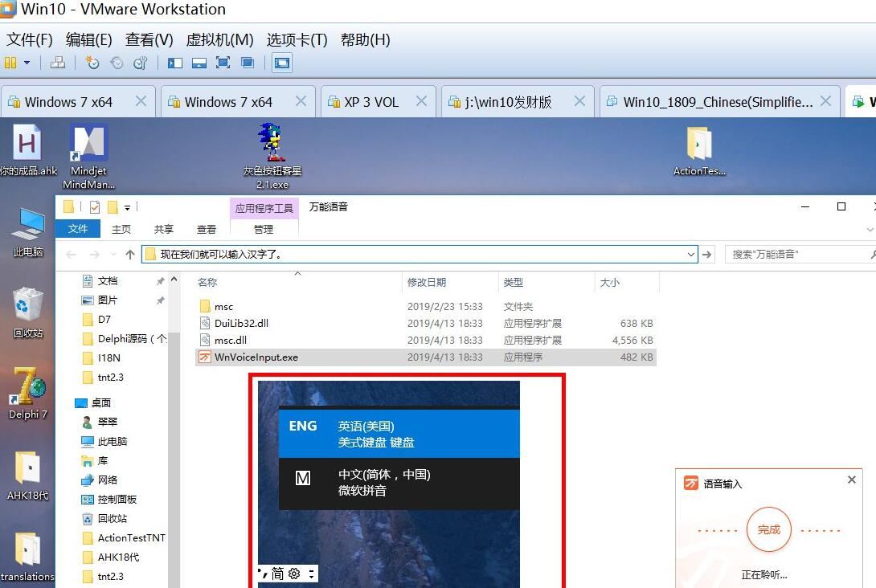The image size is (876, 588).
Task: Click the 完成 button in voice input
Action: (768, 529)
